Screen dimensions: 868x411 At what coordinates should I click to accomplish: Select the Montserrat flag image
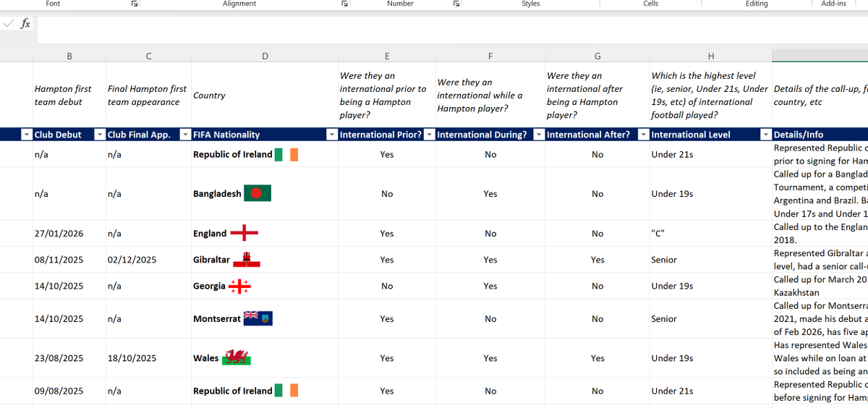click(258, 318)
